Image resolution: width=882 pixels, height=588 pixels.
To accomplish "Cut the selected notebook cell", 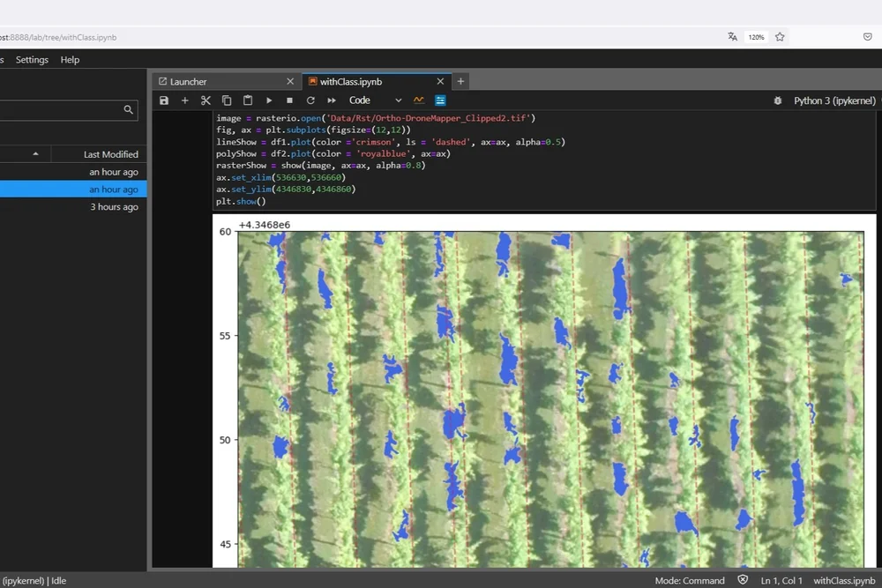I will [206, 100].
